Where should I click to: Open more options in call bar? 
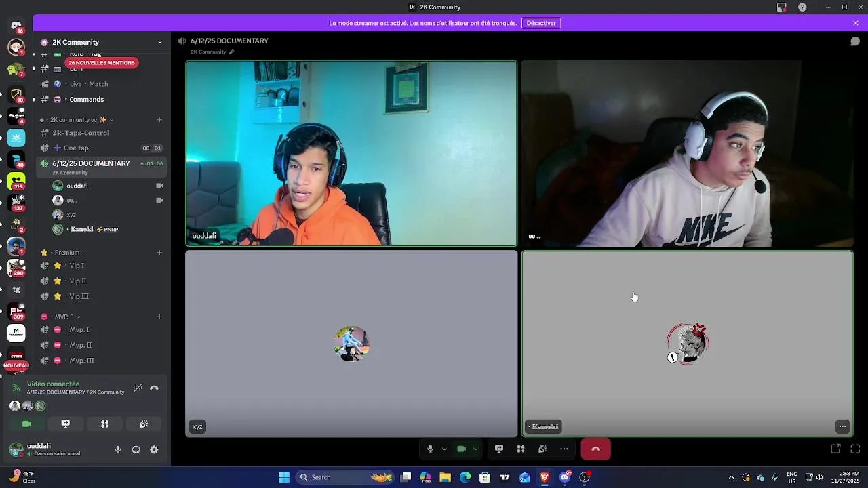[564, 449]
